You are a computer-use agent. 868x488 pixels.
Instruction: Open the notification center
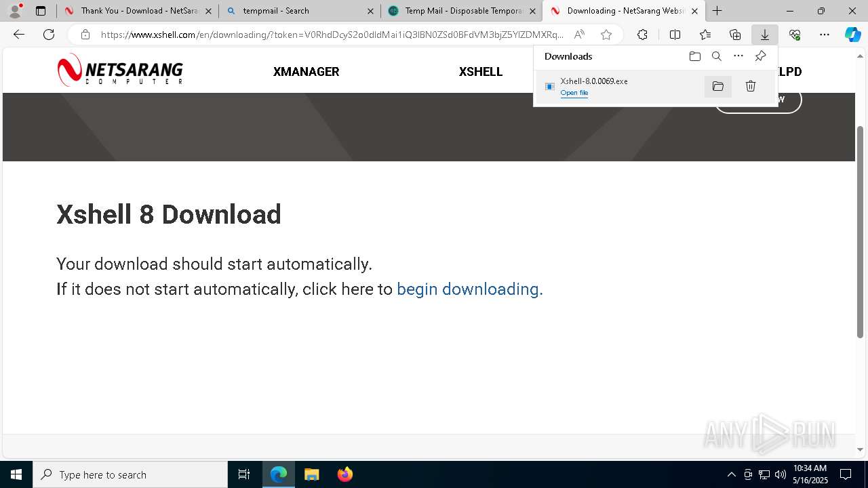click(x=846, y=474)
